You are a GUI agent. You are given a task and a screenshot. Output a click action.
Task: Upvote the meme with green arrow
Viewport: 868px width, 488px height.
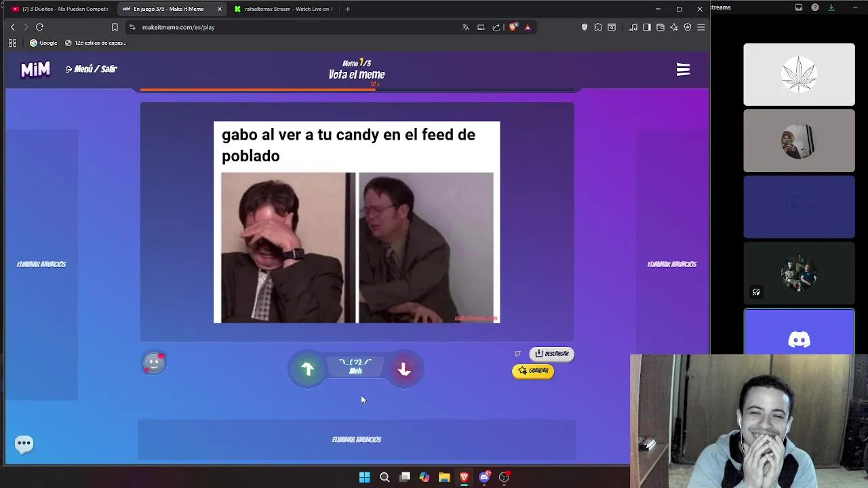click(x=307, y=369)
